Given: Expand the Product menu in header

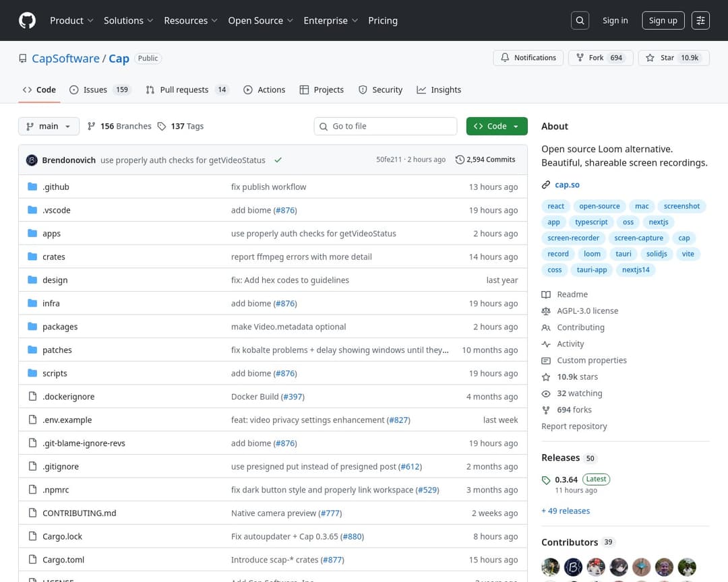Looking at the screenshot, I should pyautogui.click(x=71, y=20).
